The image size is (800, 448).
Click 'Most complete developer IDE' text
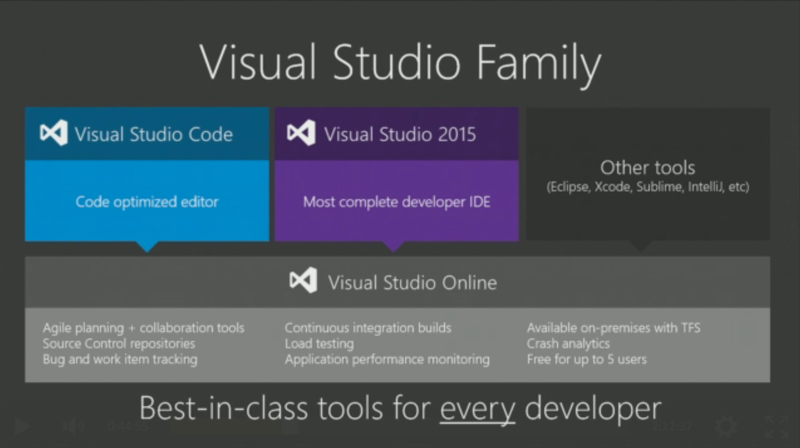[x=397, y=202]
